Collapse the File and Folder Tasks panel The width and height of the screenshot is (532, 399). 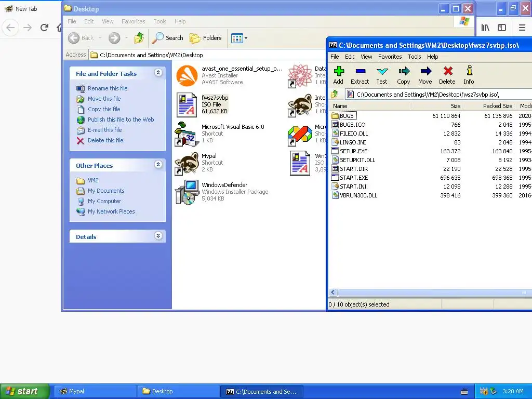pyautogui.click(x=158, y=73)
